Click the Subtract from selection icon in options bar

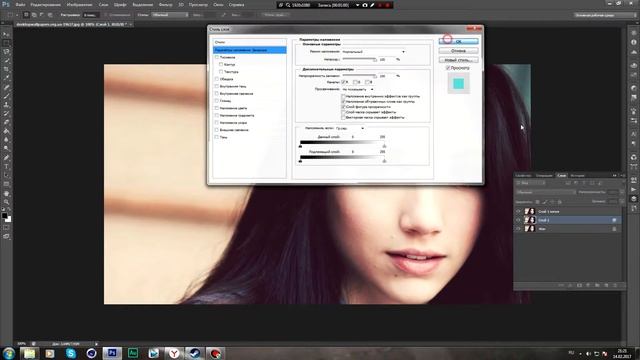pyautogui.click(x=42, y=15)
